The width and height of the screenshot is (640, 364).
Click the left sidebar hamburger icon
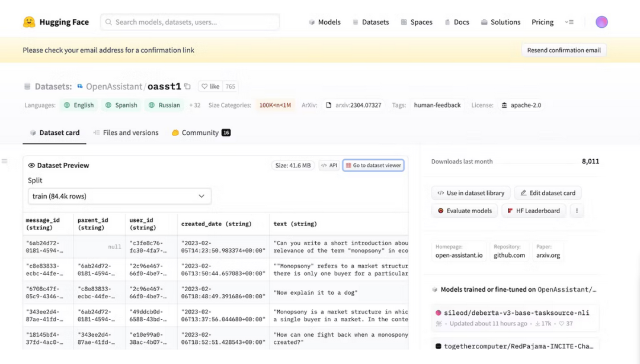point(5,161)
